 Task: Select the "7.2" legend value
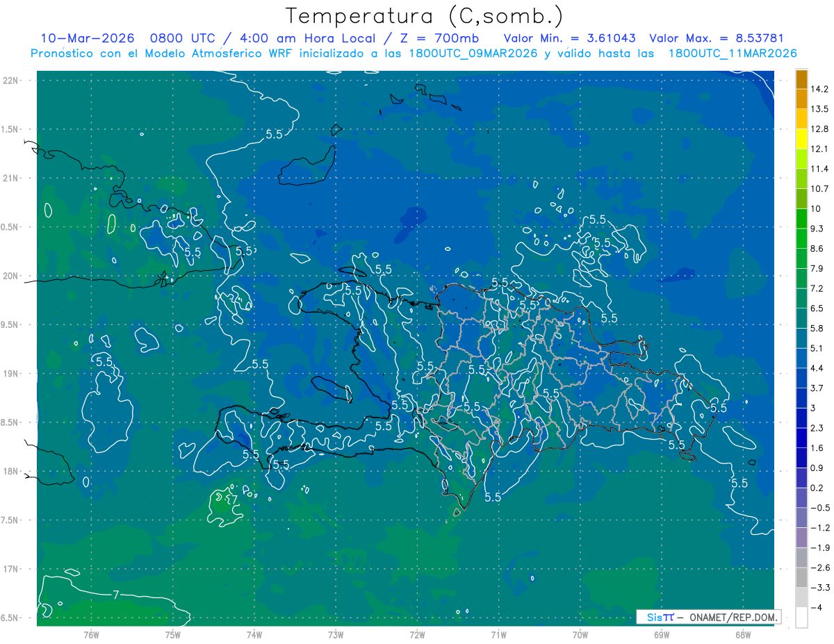pyautogui.click(x=819, y=288)
